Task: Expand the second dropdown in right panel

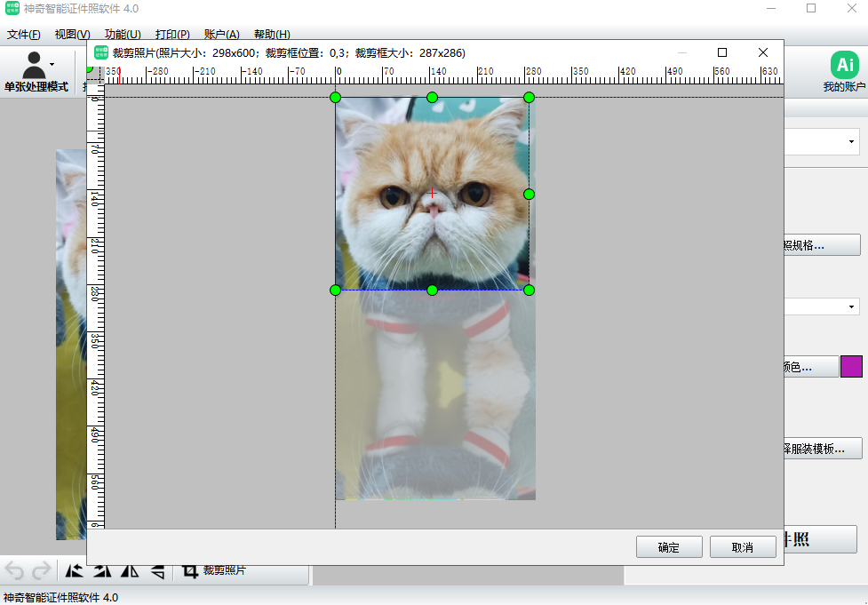Action: 852,306
